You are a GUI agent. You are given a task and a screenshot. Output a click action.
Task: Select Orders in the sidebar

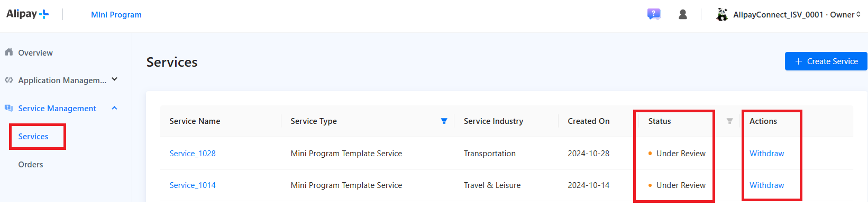pyautogui.click(x=31, y=165)
